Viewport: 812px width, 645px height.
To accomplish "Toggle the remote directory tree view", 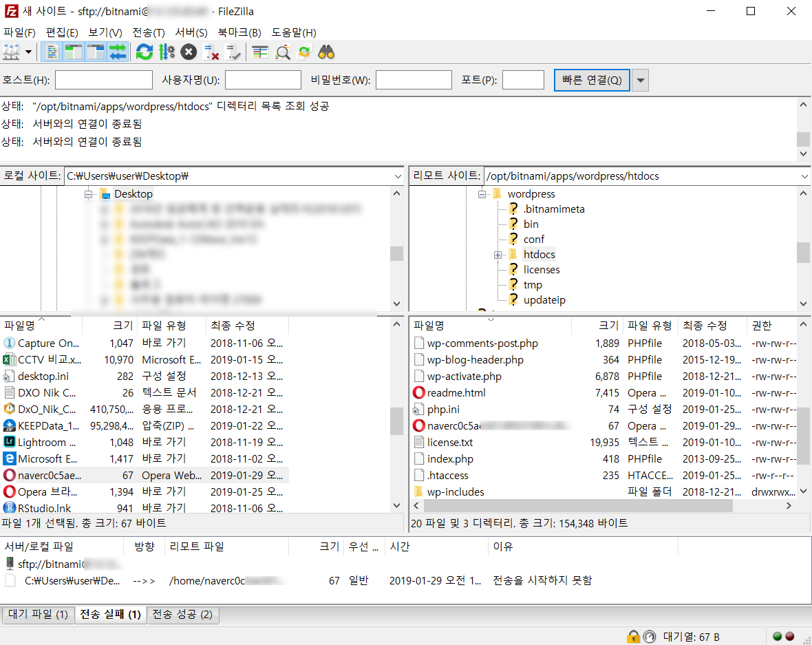I will click(x=96, y=52).
